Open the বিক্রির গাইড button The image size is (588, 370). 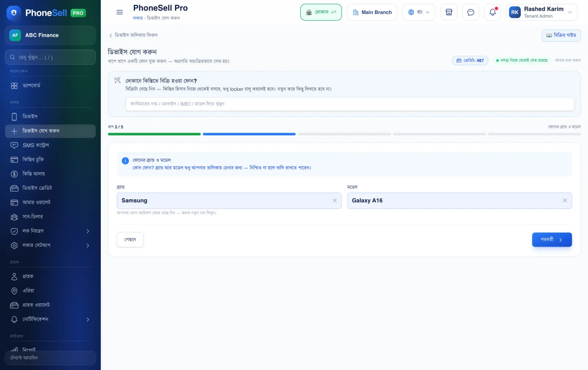click(x=561, y=35)
